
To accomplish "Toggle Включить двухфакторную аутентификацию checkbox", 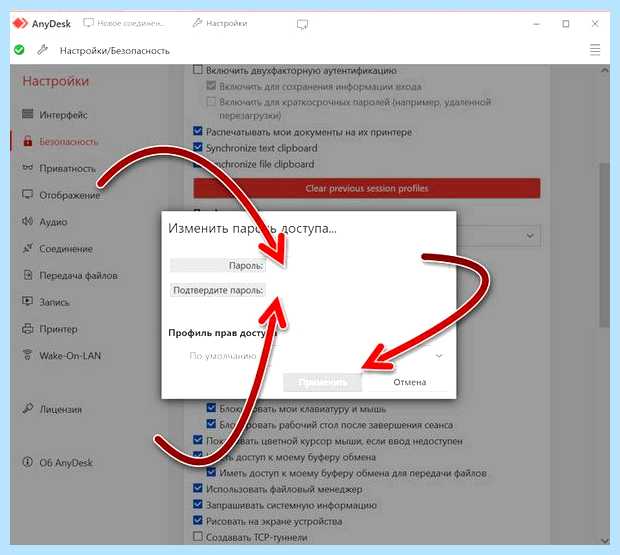I will pyautogui.click(x=198, y=70).
